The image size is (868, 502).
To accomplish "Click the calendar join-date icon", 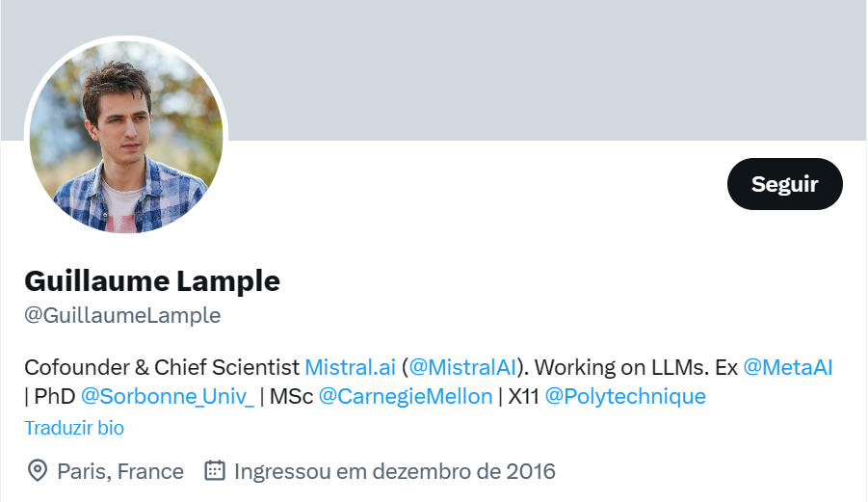I will click(x=215, y=470).
